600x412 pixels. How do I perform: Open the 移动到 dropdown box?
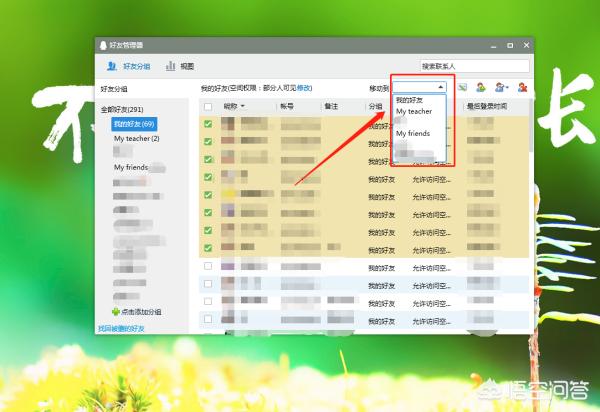[x=419, y=87]
